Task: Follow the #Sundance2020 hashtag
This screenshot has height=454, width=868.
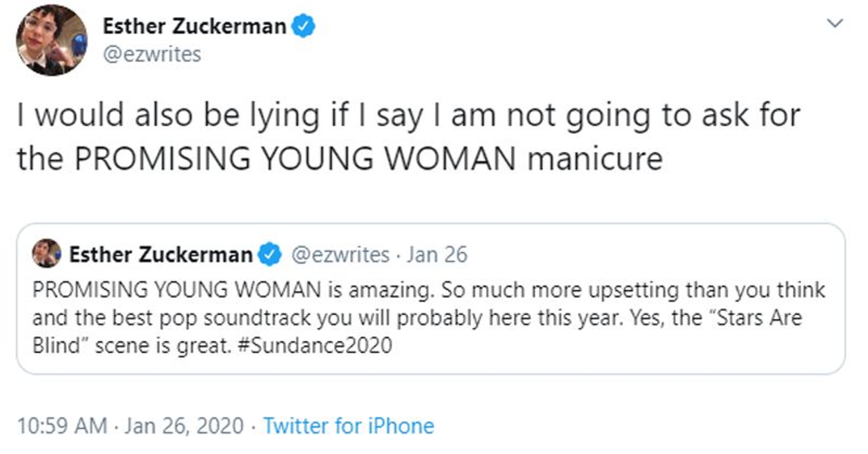Action: (x=315, y=345)
